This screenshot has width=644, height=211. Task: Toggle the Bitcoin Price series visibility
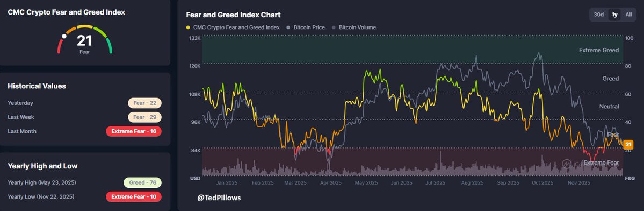306,27
